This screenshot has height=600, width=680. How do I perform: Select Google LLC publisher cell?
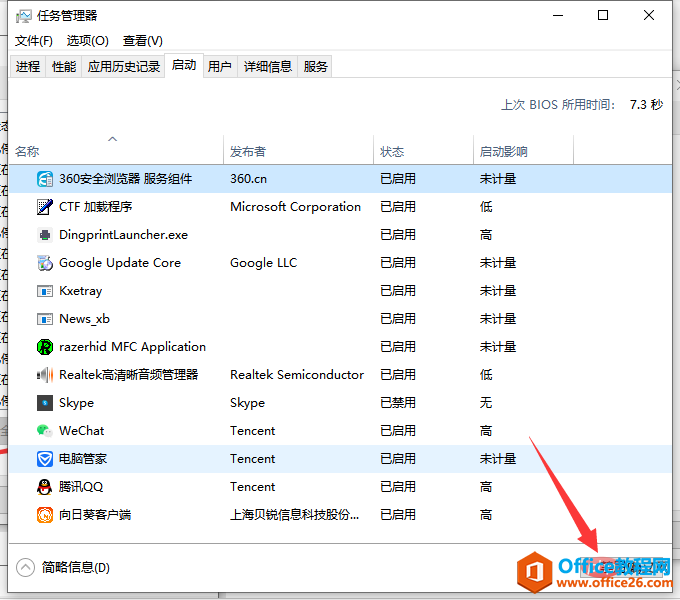click(x=264, y=263)
